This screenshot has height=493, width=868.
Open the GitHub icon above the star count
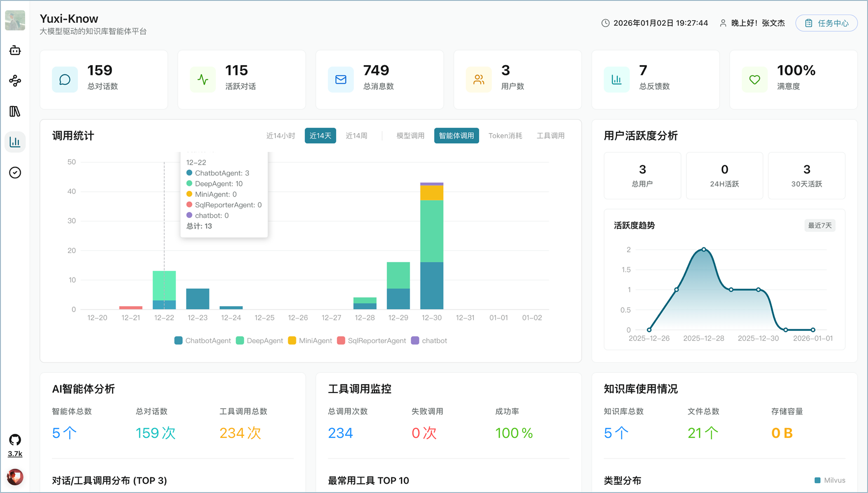pos(14,438)
